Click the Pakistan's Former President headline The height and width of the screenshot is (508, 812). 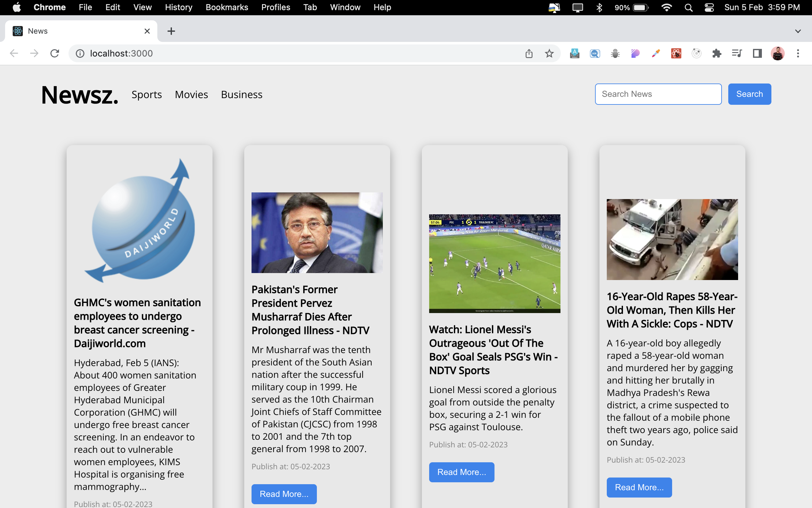[x=311, y=310]
